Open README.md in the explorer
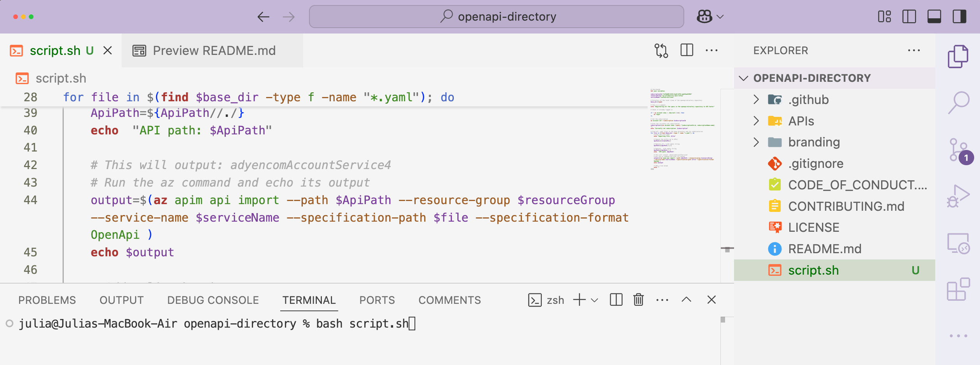Screen dimensions: 980x365 tap(834, 249)
